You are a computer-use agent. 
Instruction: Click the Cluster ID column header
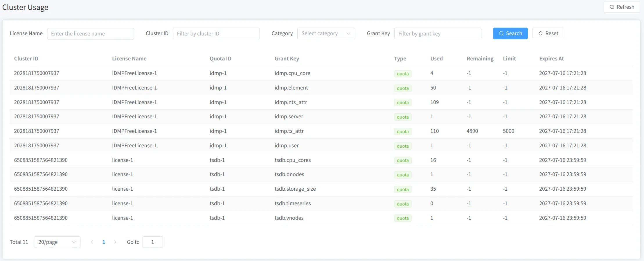click(26, 58)
